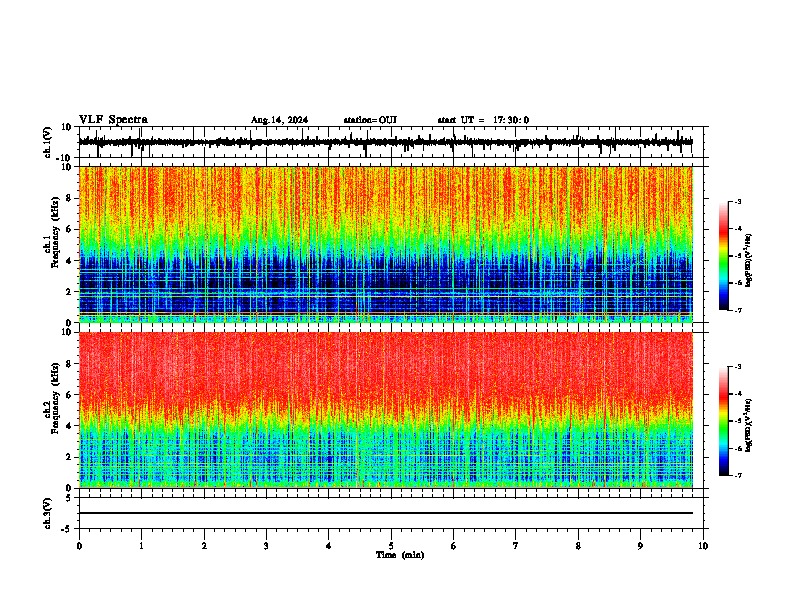Click the date text "Aug.14, 2024"
The height and width of the screenshot is (612, 792).
[x=279, y=120]
